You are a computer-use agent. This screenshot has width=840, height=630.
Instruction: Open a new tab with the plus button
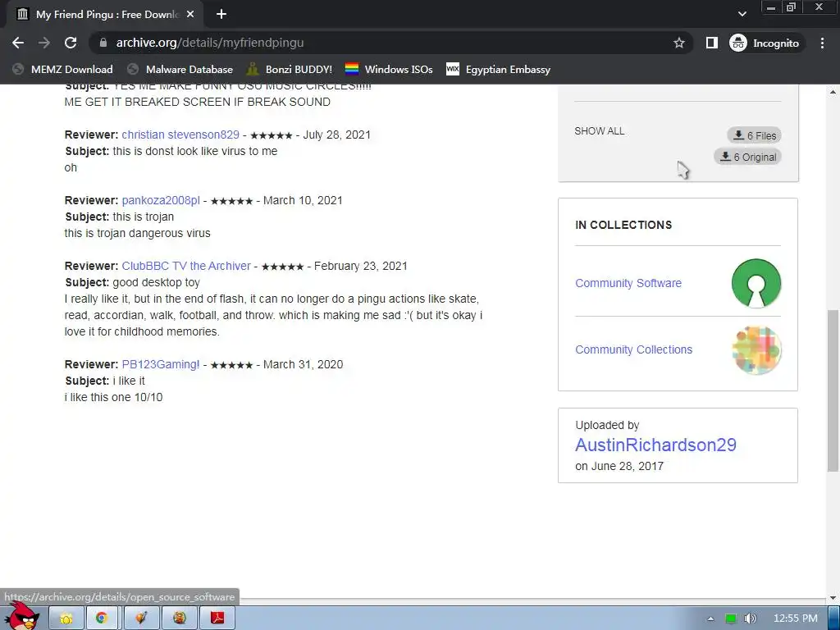[x=221, y=15]
